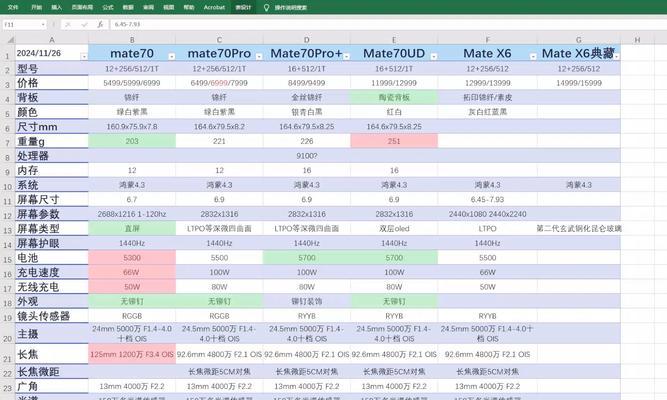Image resolution: width=667 pixels, height=400 pixels.
Task: Click the 6.45-7.93 cell in Mate X6 column
Action: pos(487,199)
